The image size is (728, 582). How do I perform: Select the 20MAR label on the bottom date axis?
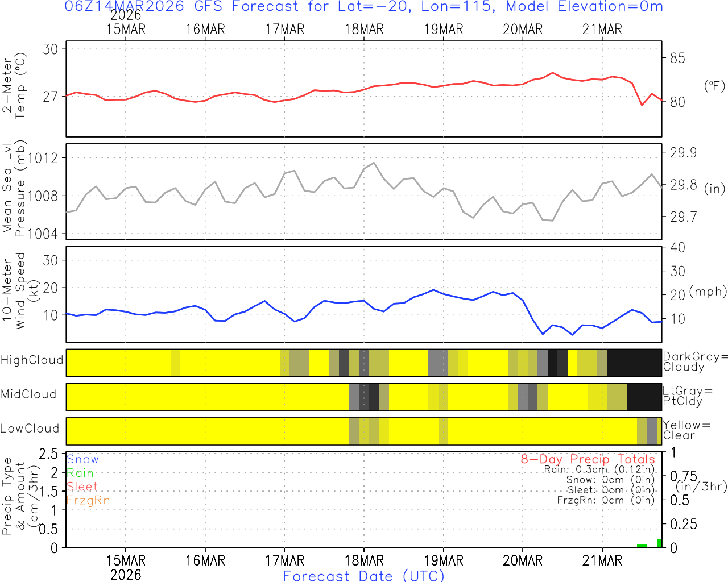point(523,560)
